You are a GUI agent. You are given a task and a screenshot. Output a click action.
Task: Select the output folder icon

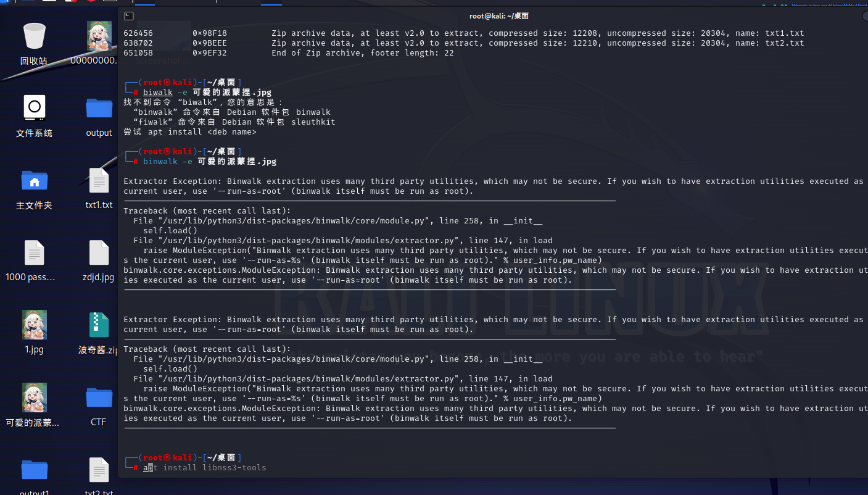pyautogui.click(x=99, y=108)
